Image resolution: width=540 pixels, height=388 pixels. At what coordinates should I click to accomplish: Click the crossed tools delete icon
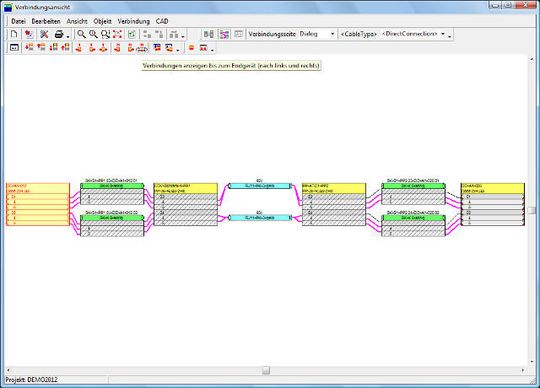[x=44, y=34]
